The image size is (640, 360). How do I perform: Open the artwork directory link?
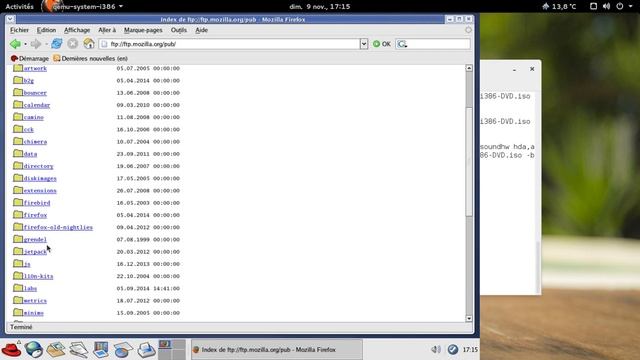35,68
